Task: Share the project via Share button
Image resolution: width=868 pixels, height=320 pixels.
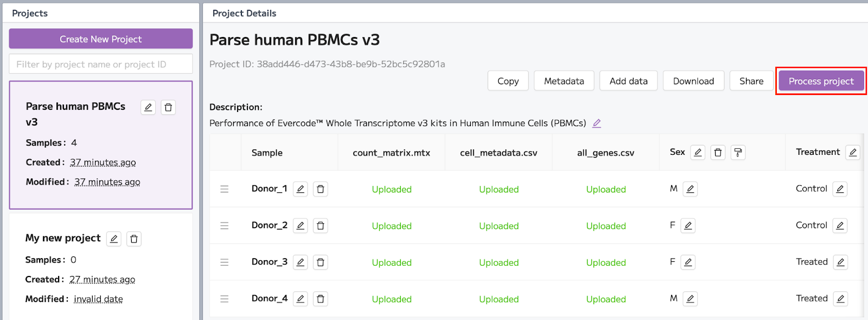Action: [751, 81]
